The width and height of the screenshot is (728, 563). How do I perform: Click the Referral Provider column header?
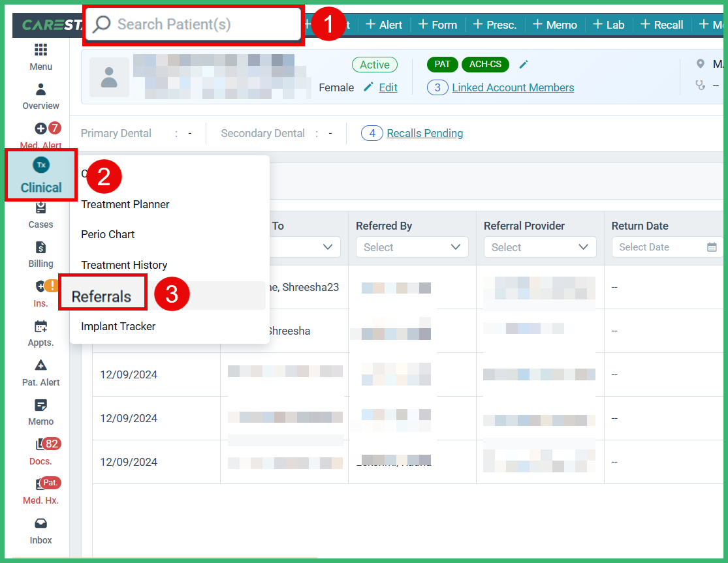[x=524, y=226]
